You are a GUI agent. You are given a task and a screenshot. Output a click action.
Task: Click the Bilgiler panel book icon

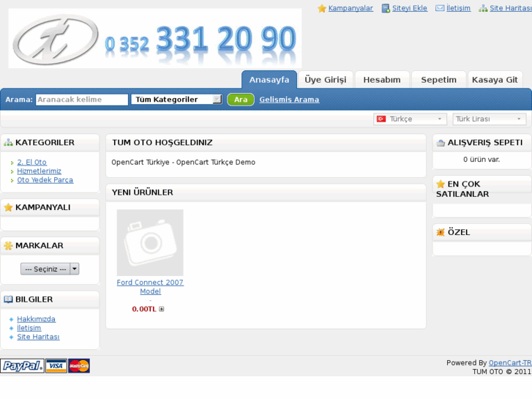coord(8,299)
